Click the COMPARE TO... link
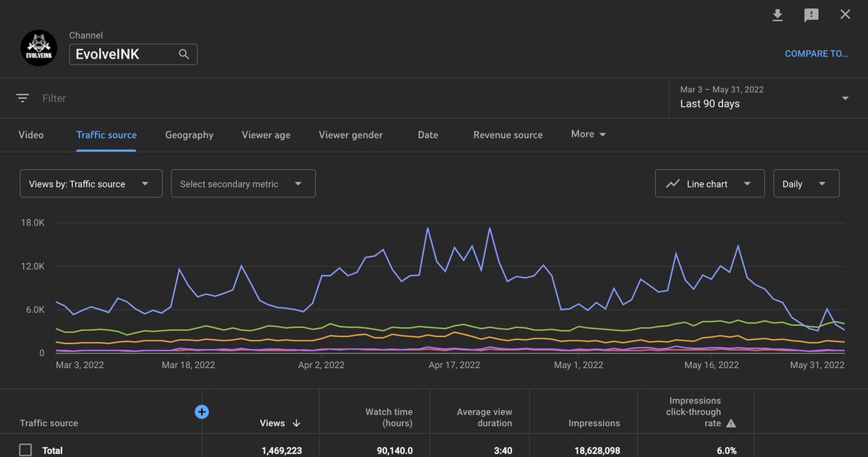This screenshot has width=868, height=457. coord(816,54)
